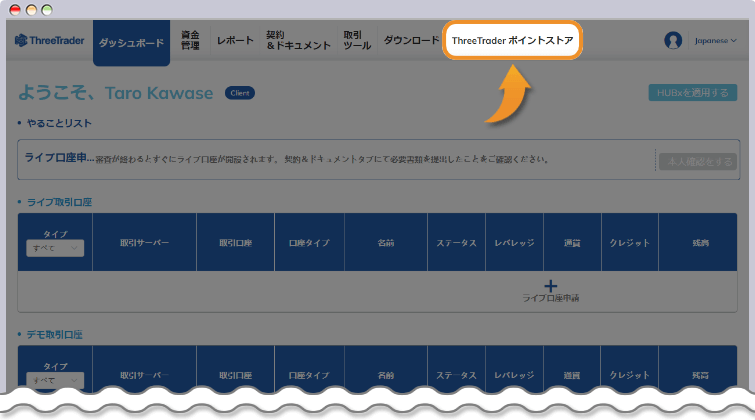Open the demo accounts タイプ filter dropdown
This screenshot has width=755, height=420.
[55, 380]
